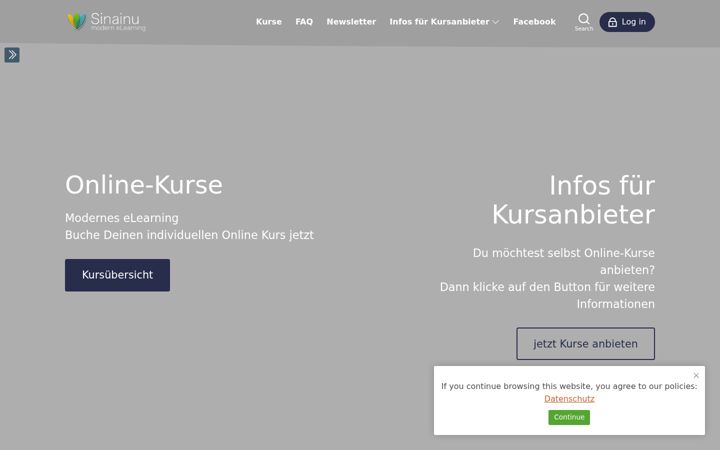Expand the sidebar drawer with double-chevron icon
The image size is (720, 450).
click(12, 55)
